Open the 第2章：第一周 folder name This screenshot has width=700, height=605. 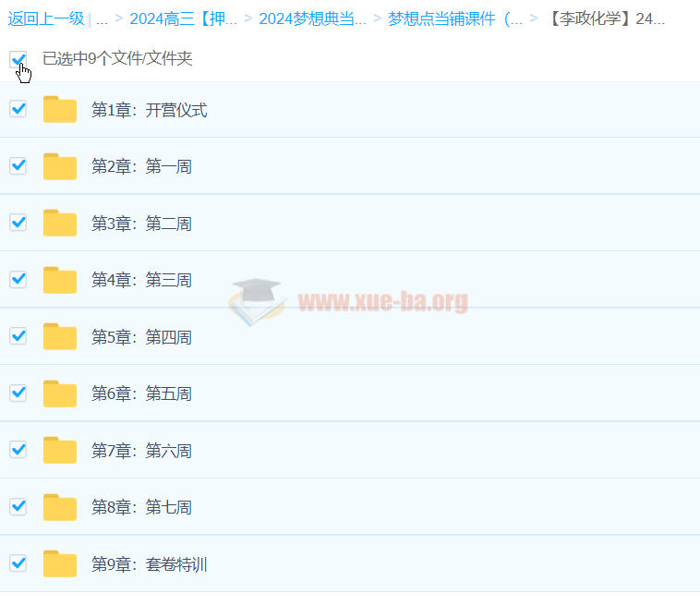pos(141,166)
